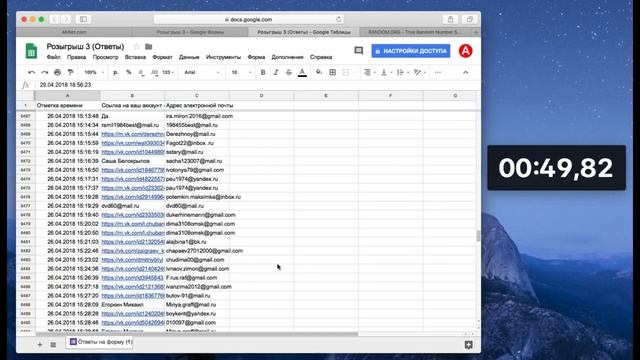Click Safari address bar docs.google.com
The width and height of the screenshot is (640, 360).
[x=248, y=19]
